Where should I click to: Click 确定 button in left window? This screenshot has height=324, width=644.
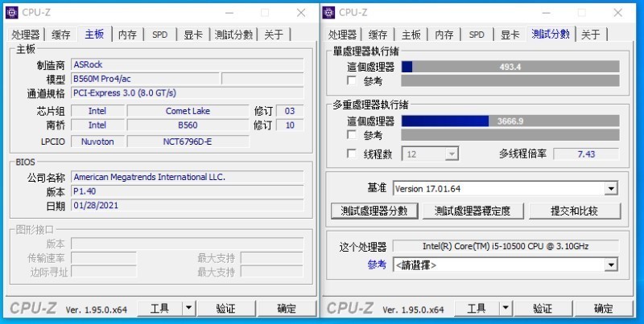pos(287,308)
